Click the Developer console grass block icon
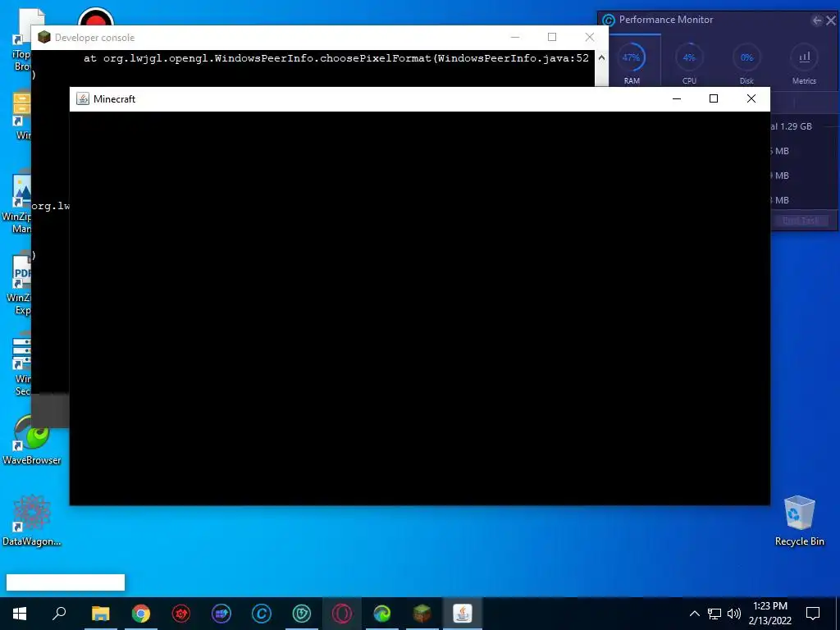This screenshot has height=630, width=840. coord(44,37)
